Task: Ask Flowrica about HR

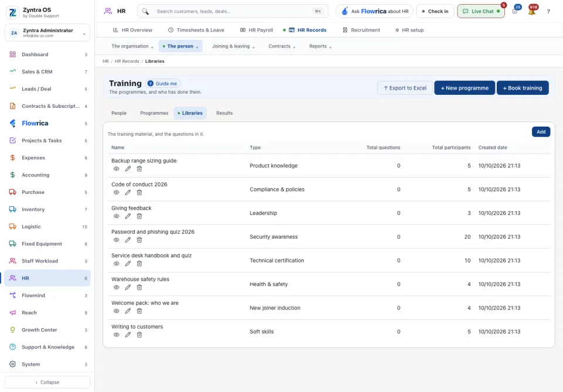Action: 374,11
